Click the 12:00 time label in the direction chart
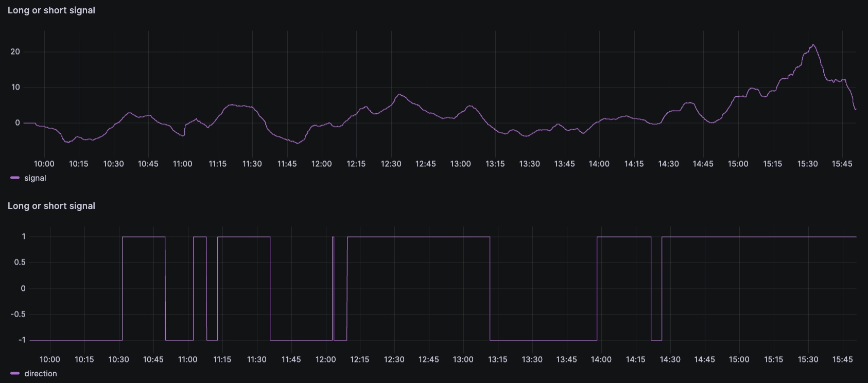 325,359
